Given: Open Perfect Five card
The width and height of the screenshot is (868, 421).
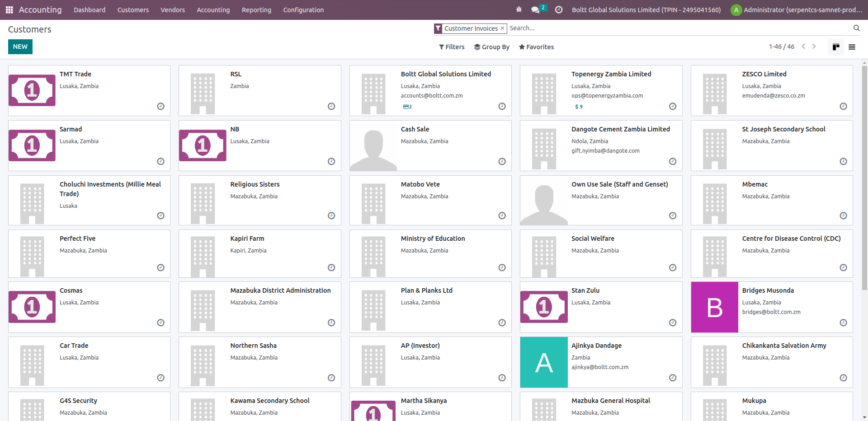Looking at the screenshot, I should (89, 254).
